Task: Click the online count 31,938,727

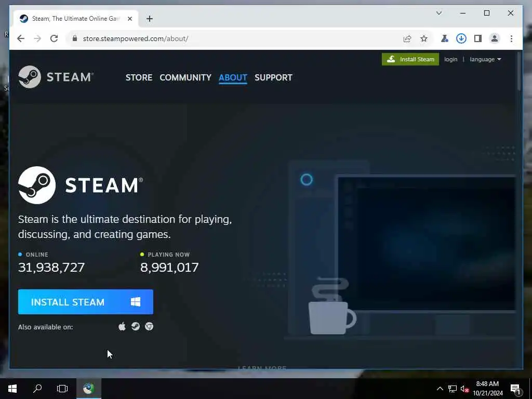Action: [51, 268]
